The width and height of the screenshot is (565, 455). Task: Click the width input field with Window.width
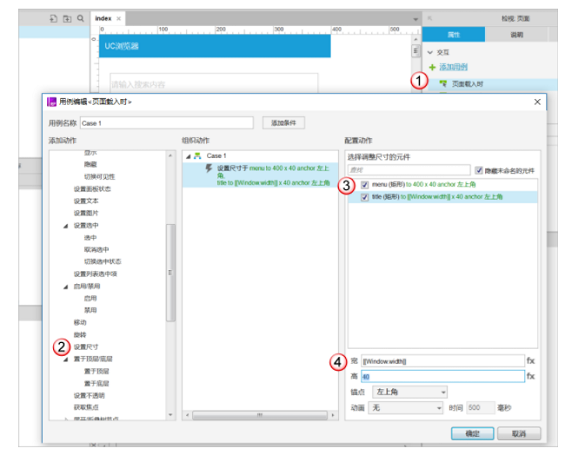point(443,361)
